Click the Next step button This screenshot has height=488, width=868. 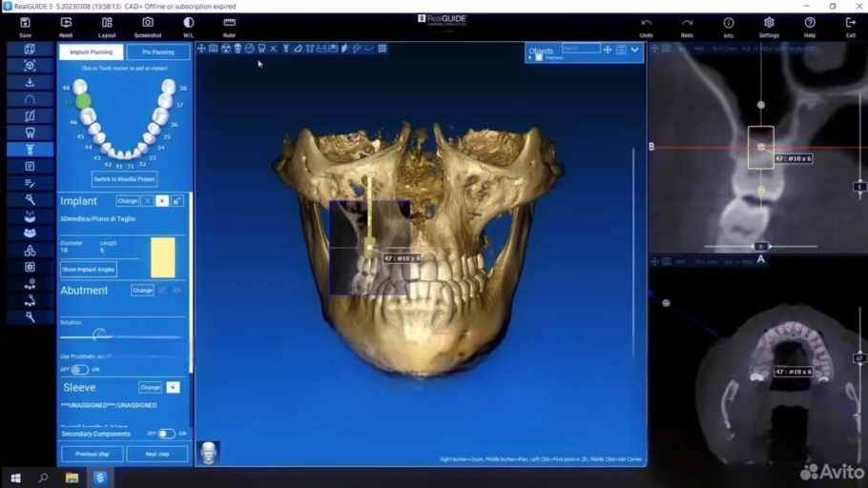pos(157,454)
